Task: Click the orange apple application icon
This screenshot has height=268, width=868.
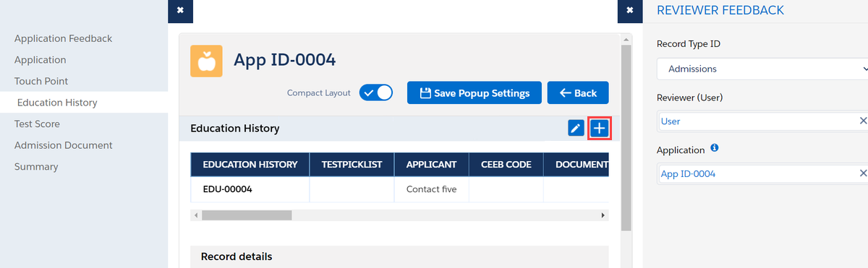Action: click(x=206, y=61)
